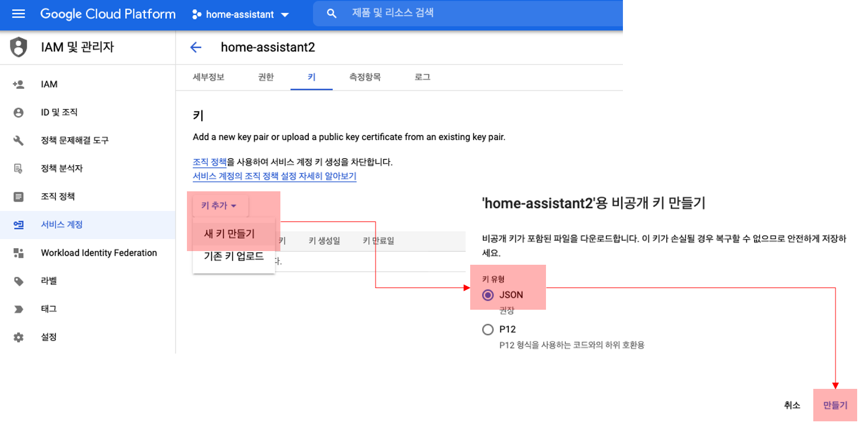This screenshot has height=431, width=868.
Task: Open the home-assistant project selector dropdown
Action: tap(242, 14)
